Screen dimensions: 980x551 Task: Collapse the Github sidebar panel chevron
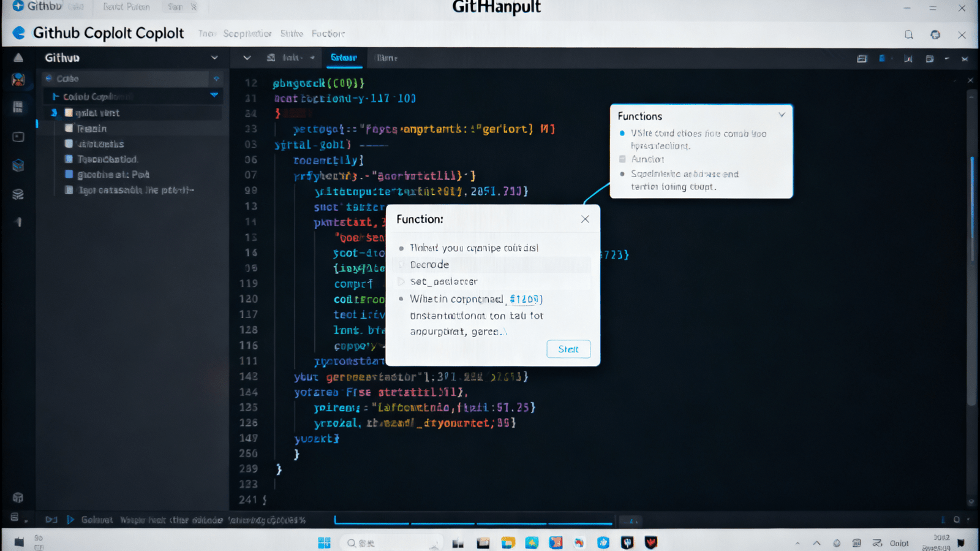(214, 58)
